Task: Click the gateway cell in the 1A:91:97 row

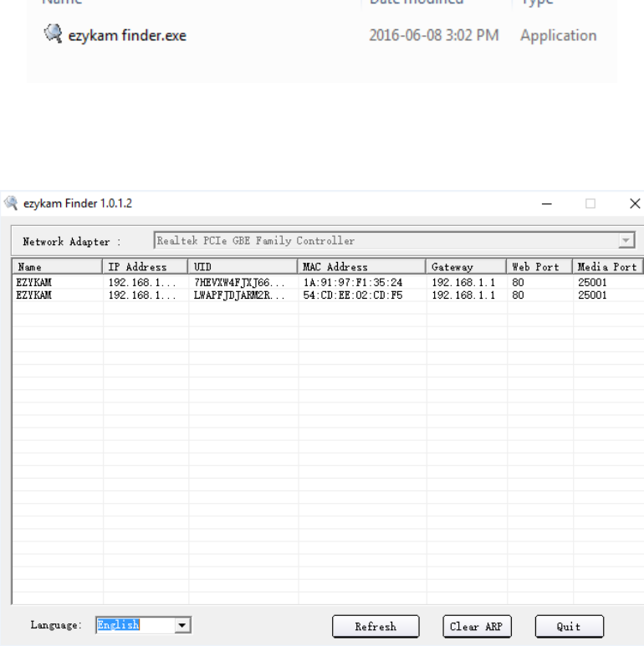Action: coord(463,283)
